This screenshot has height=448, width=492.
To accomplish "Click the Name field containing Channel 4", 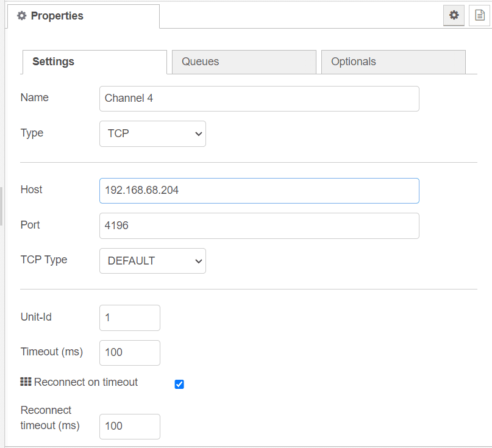I will coord(258,99).
